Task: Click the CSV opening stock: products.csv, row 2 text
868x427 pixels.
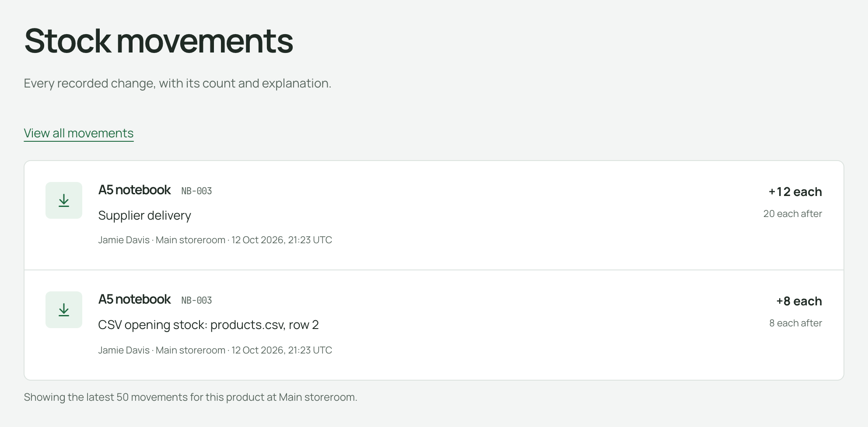Action: click(x=209, y=325)
